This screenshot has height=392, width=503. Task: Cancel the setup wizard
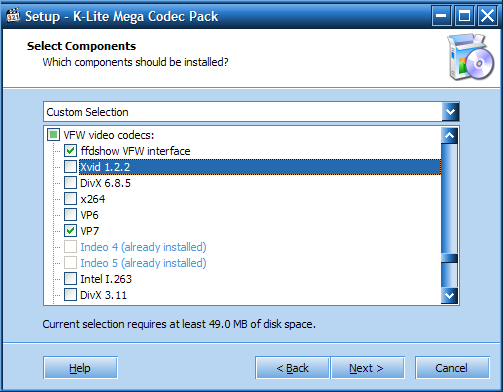tap(452, 368)
